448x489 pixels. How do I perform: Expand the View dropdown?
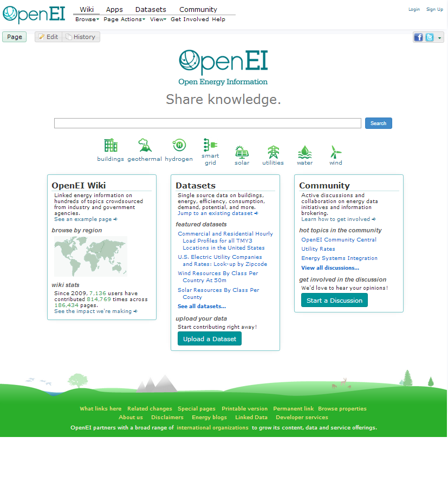(157, 19)
